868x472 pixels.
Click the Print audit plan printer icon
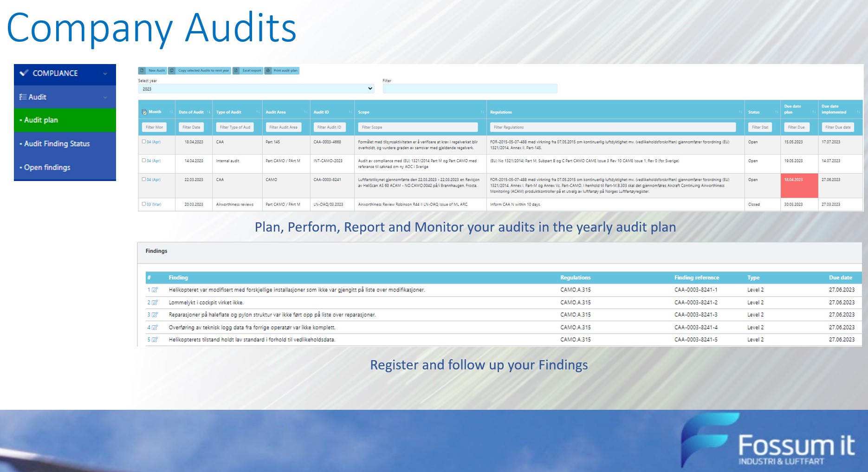tap(268, 71)
